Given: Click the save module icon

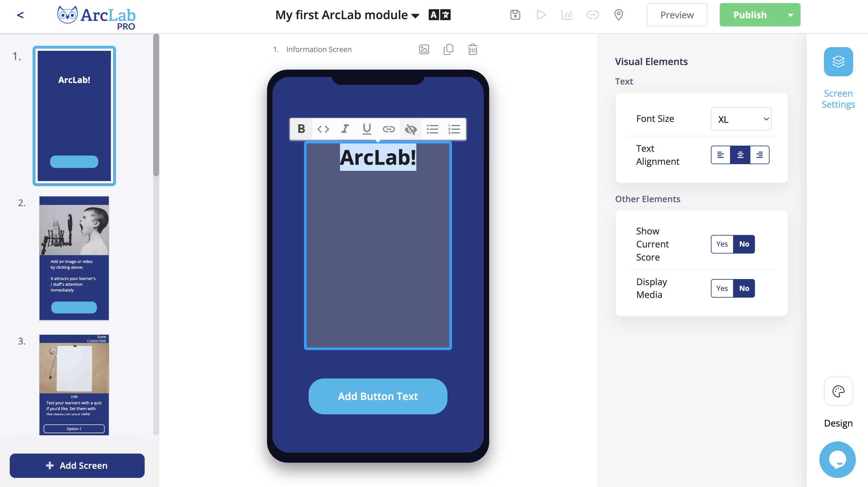Looking at the screenshot, I should coord(515,15).
